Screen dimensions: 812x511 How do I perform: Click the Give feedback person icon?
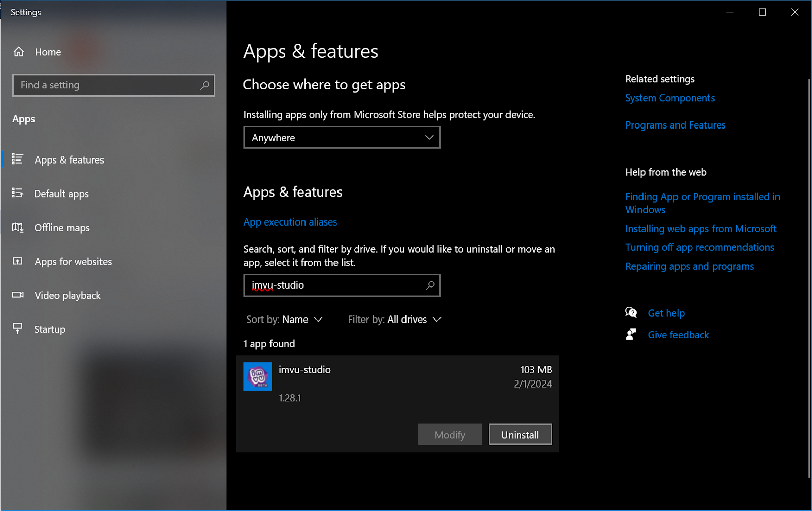click(631, 334)
